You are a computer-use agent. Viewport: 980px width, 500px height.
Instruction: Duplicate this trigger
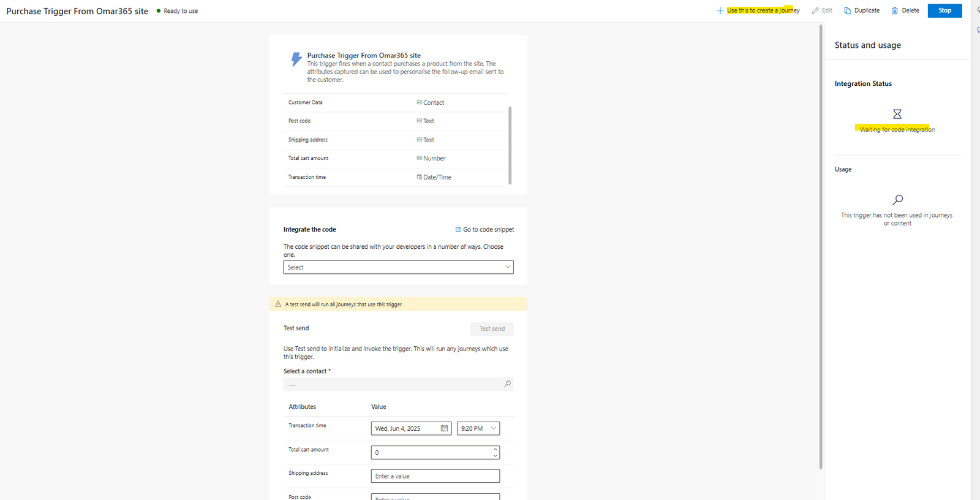pos(862,10)
